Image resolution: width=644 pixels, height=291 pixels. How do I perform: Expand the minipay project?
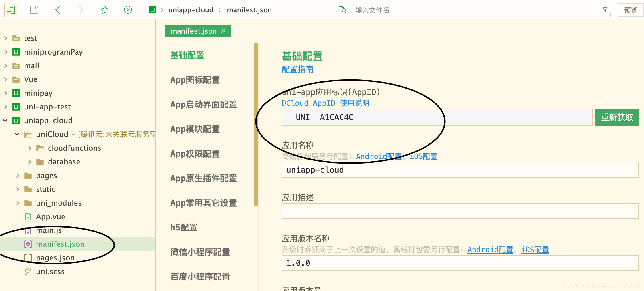[x=5, y=93]
